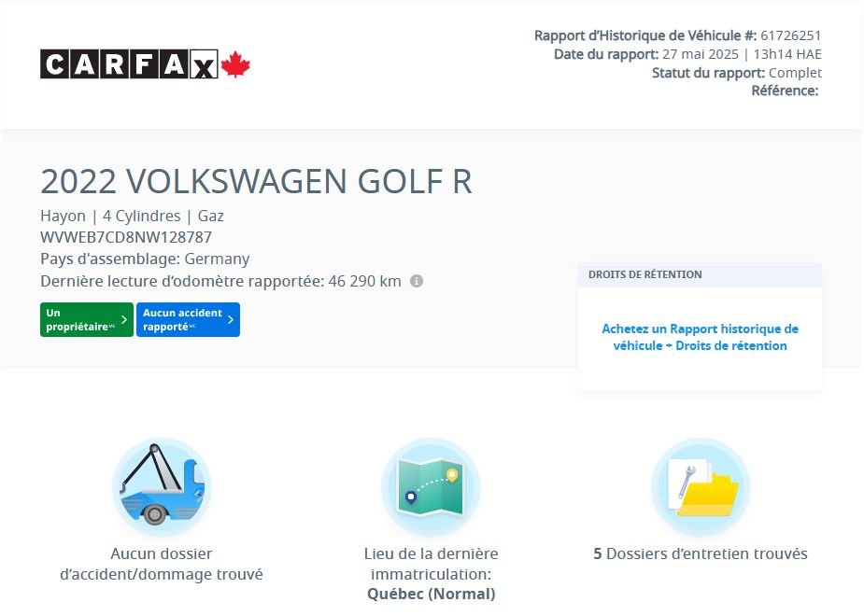The height and width of the screenshot is (616, 864).
Task: Click the map registration location icon
Action: (431, 486)
